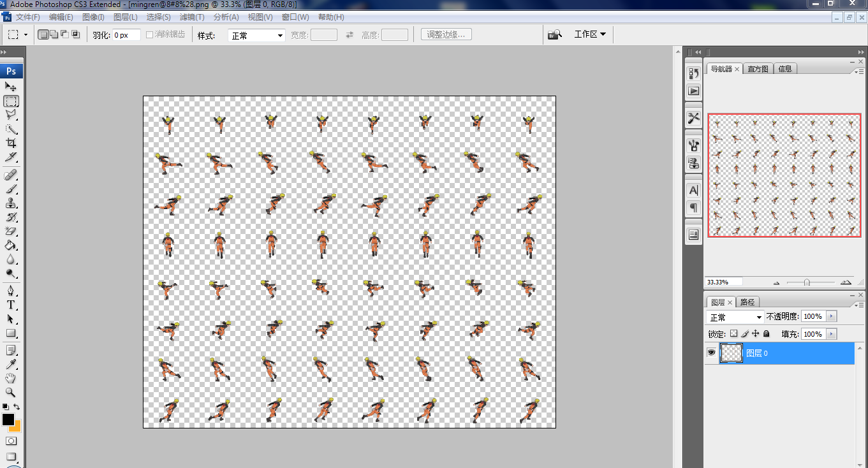Viewport: 868px width, 468px height.
Task: Select the Move tool
Action: click(x=11, y=87)
